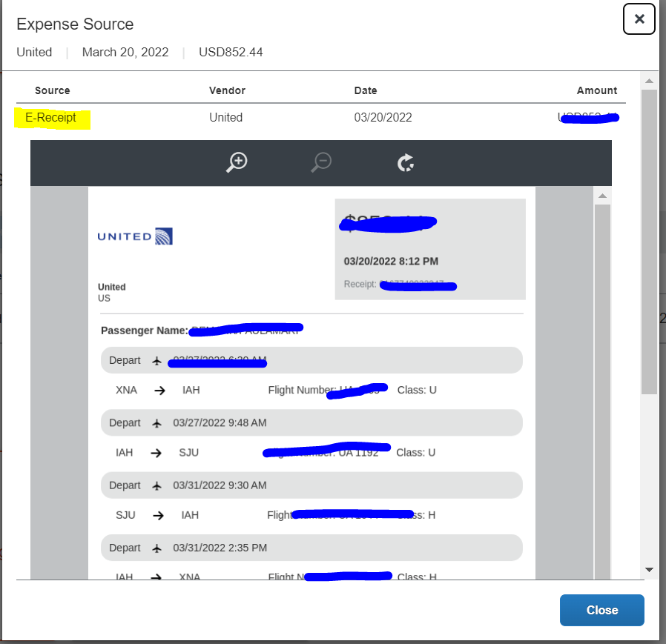This screenshot has width=666, height=644.
Task: Click the outer dialog scrollbar thumb
Action: [x=649, y=242]
